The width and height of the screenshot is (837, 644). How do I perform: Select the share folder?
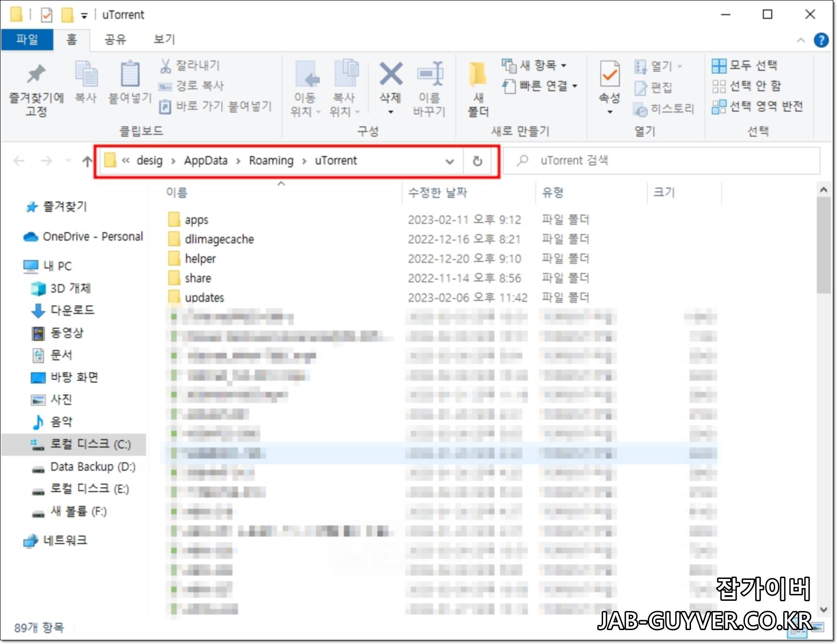tap(189, 278)
